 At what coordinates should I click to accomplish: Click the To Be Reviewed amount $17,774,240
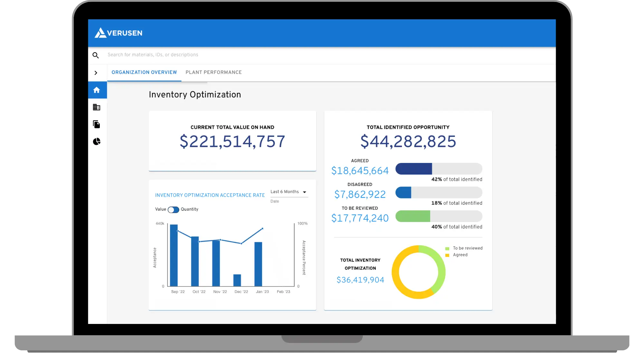pos(360,218)
